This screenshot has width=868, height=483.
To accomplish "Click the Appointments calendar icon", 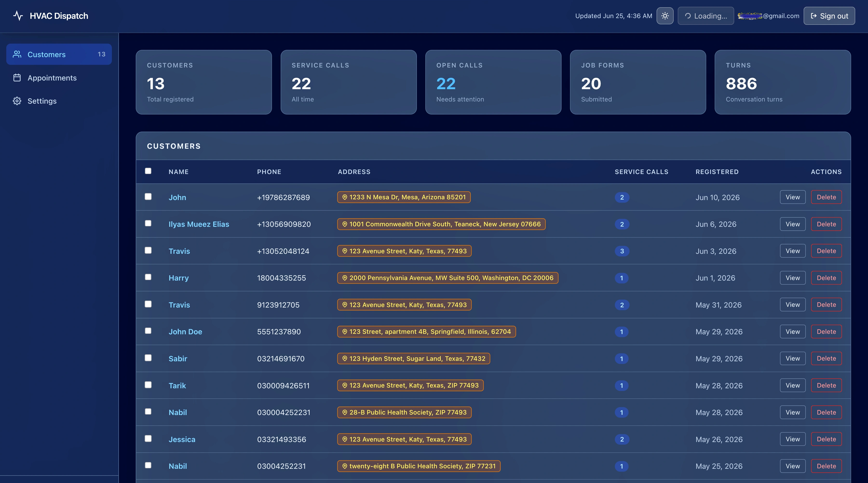I will (17, 78).
